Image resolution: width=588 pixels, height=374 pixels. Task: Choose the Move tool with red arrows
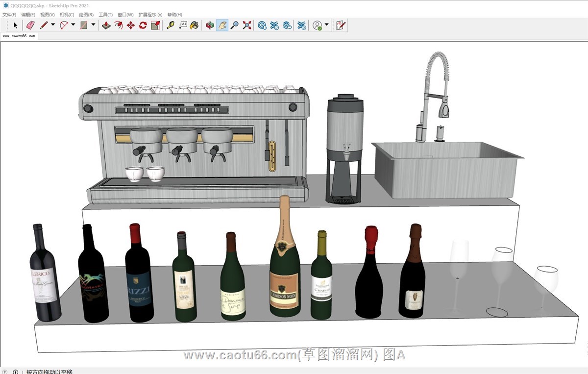click(130, 25)
